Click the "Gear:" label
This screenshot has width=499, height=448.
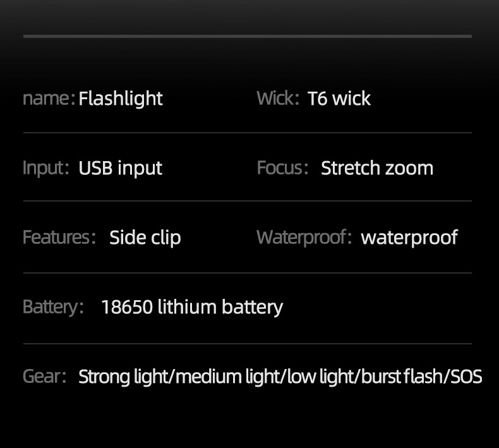click(44, 377)
